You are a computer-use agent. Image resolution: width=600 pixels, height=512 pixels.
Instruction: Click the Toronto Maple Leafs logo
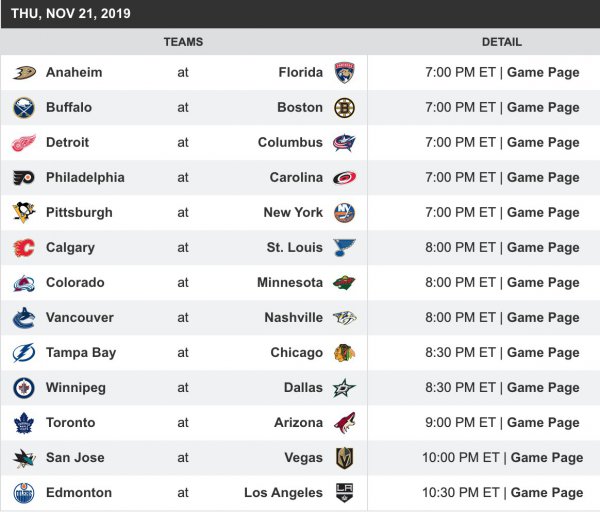[24, 422]
